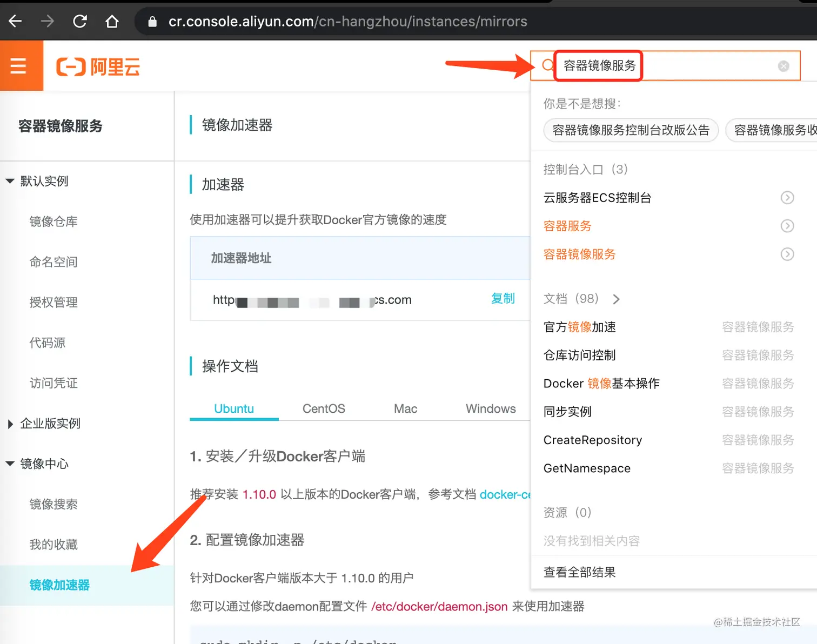Open the 仓库访问控制 document

pos(579,355)
